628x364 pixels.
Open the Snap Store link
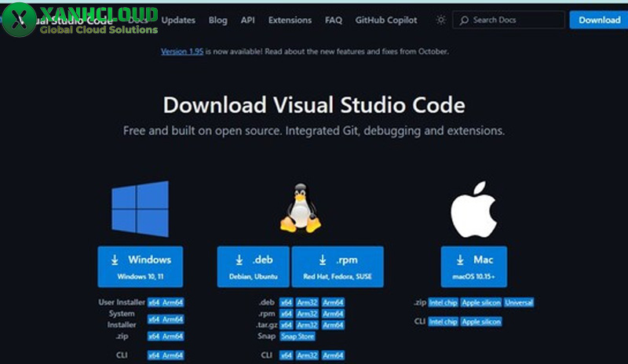point(298,337)
